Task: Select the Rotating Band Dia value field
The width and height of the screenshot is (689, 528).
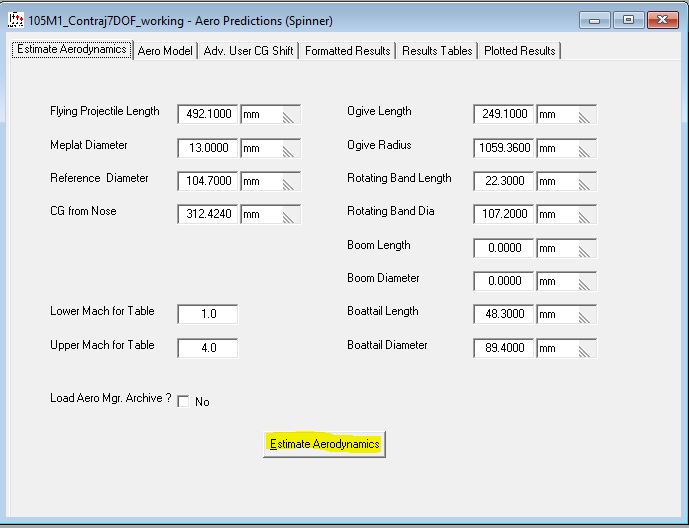Action: (x=504, y=214)
